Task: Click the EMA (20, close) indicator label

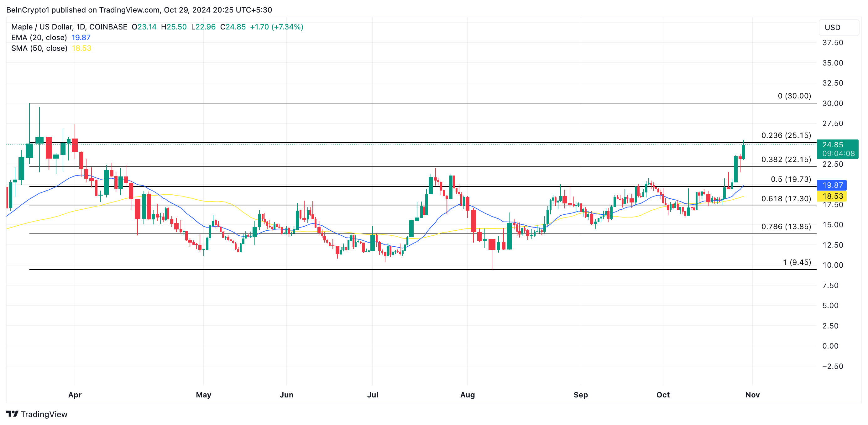Action: [x=39, y=37]
